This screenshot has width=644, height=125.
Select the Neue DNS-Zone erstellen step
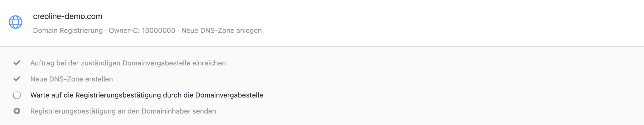tap(72, 79)
